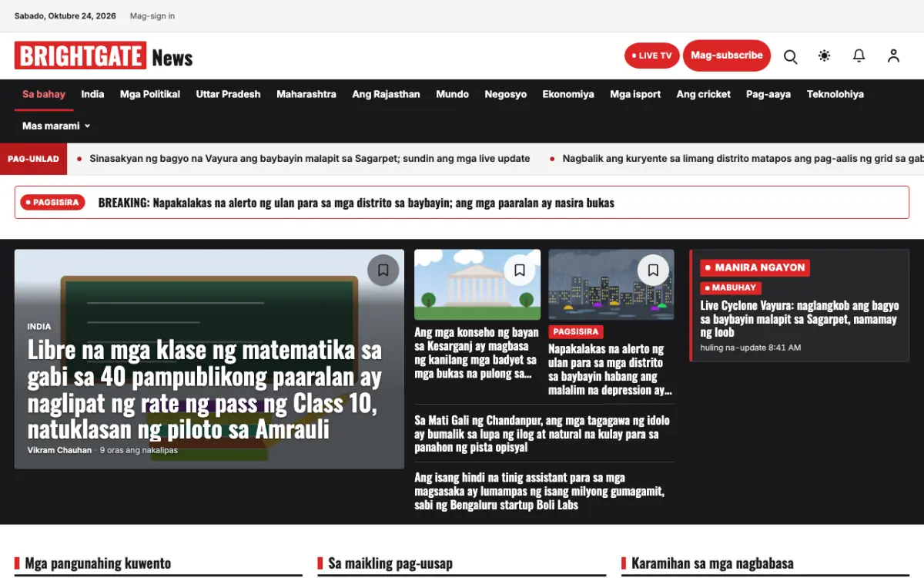Click the Mag-sign in link

[152, 16]
